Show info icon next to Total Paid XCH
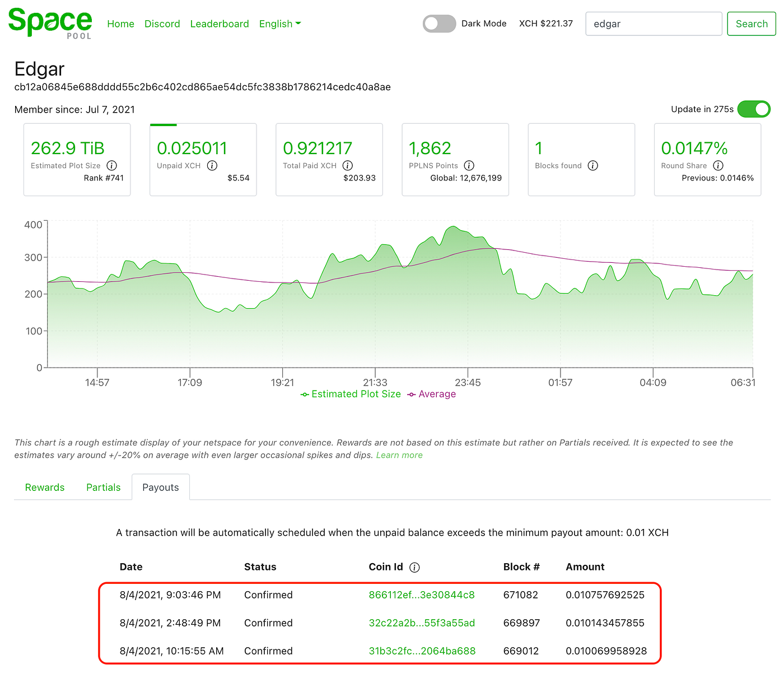The height and width of the screenshot is (673, 784). (348, 165)
